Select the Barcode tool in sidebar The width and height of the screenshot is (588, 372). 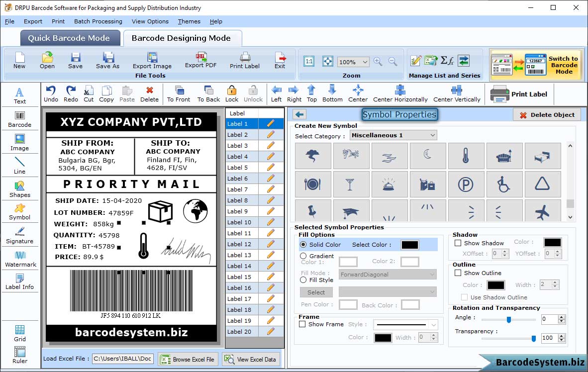tap(19, 119)
